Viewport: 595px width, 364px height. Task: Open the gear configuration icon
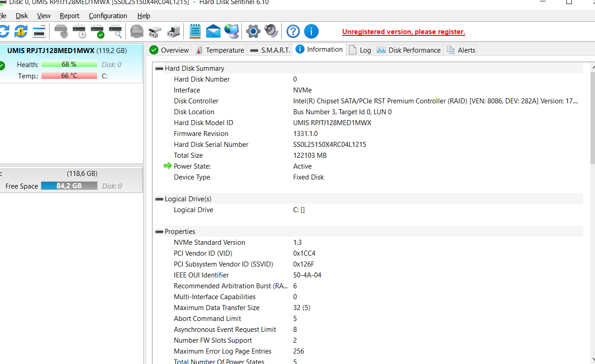[x=253, y=31]
